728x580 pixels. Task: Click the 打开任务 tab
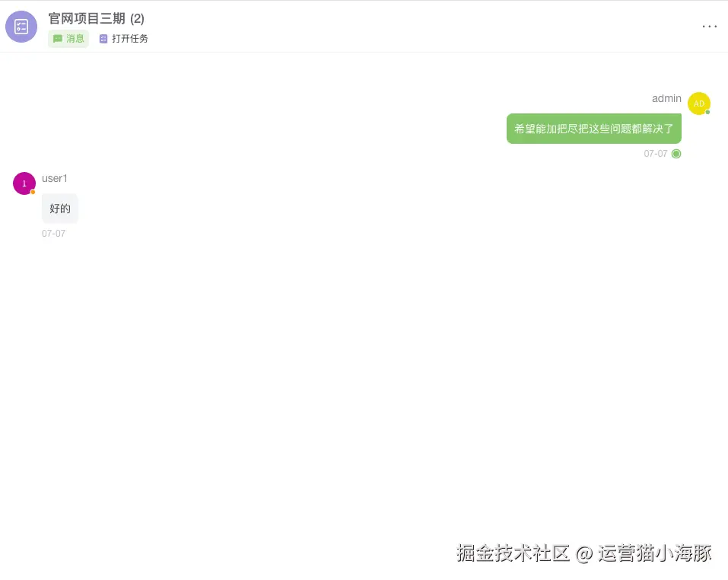click(x=124, y=39)
